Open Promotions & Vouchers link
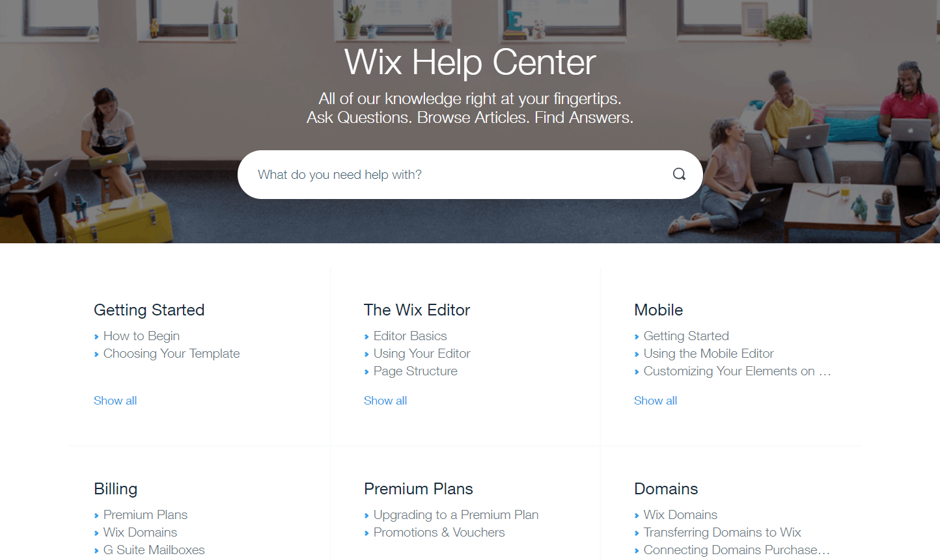The width and height of the screenshot is (940, 560). click(x=439, y=532)
